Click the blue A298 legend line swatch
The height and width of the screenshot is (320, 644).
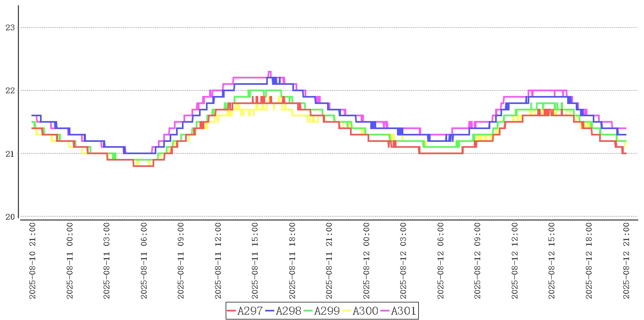(x=270, y=311)
